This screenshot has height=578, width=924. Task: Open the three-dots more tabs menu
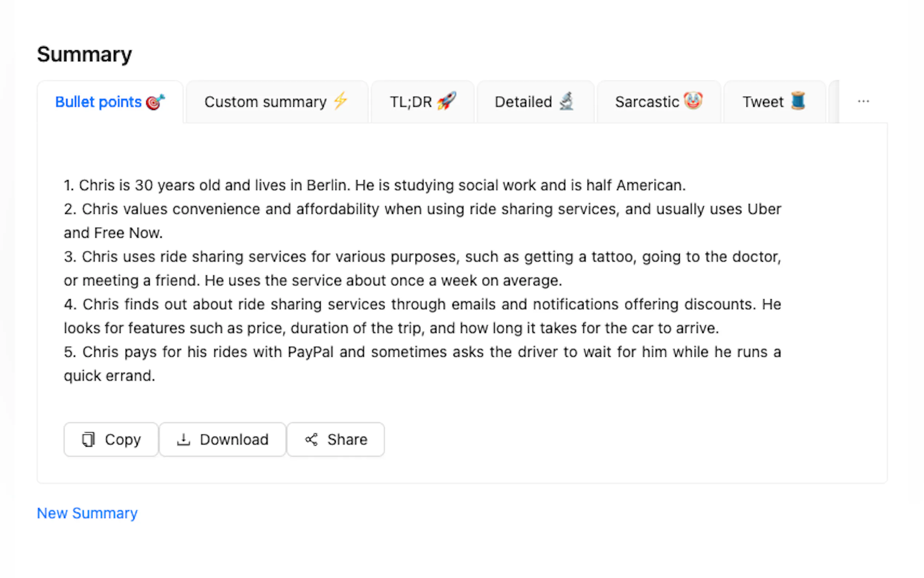tap(863, 102)
